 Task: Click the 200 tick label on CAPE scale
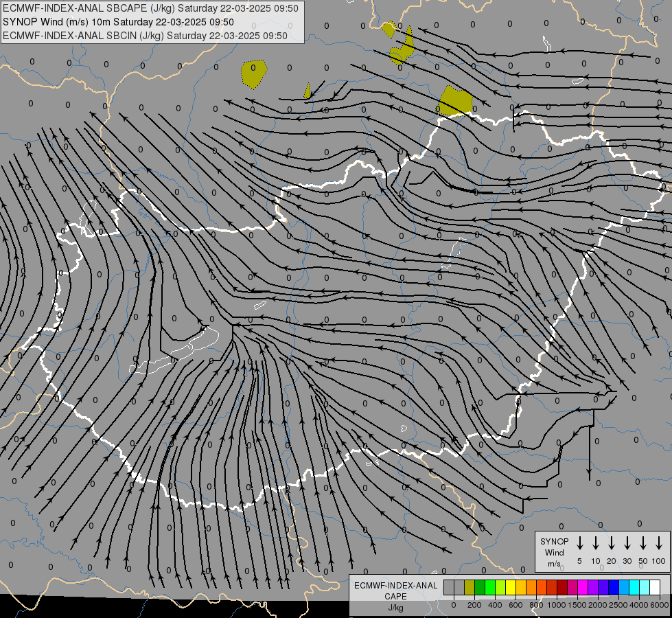pos(474,605)
